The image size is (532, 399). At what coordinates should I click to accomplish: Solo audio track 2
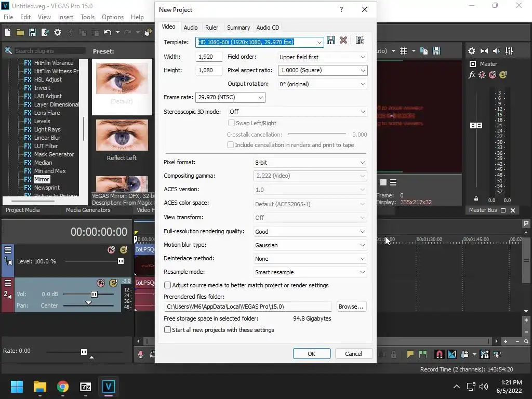[x=113, y=283]
